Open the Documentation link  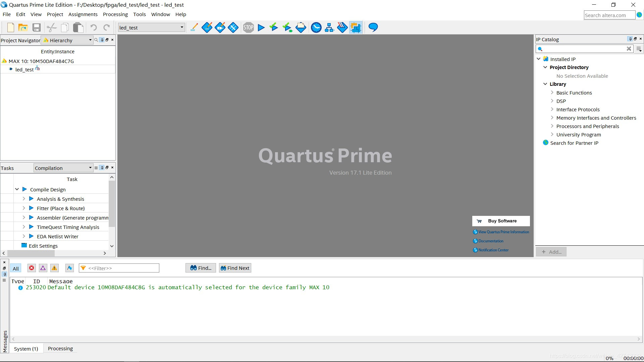pyautogui.click(x=491, y=241)
